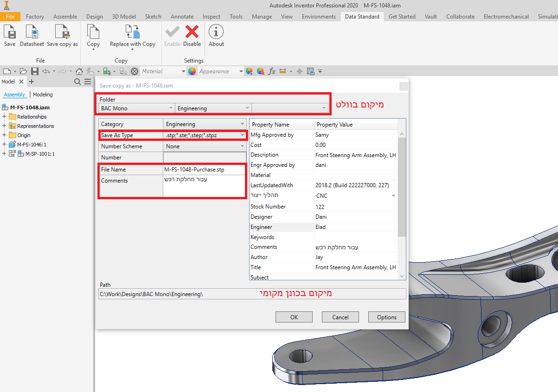
Task: Click the Save copy as ribbon icon
Action: tap(62, 32)
